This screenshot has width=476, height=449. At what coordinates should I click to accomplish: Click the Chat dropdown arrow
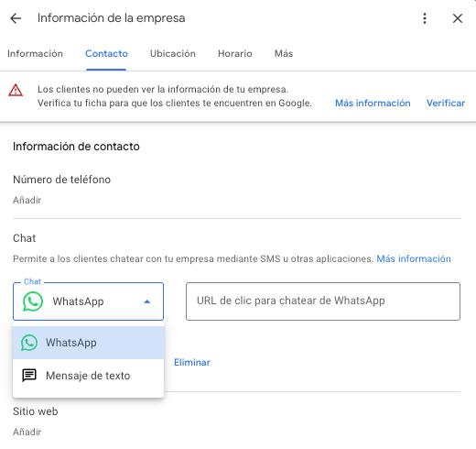[x=147, y=301]
